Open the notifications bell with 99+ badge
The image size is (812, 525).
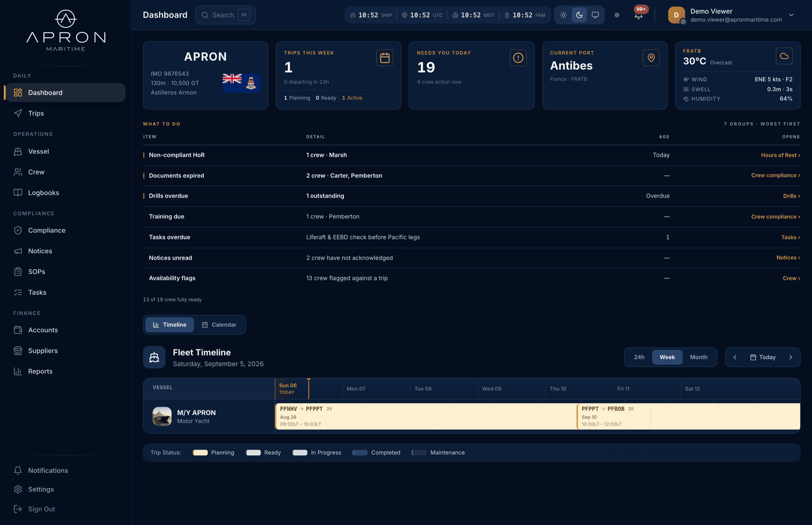coord(639,15)
